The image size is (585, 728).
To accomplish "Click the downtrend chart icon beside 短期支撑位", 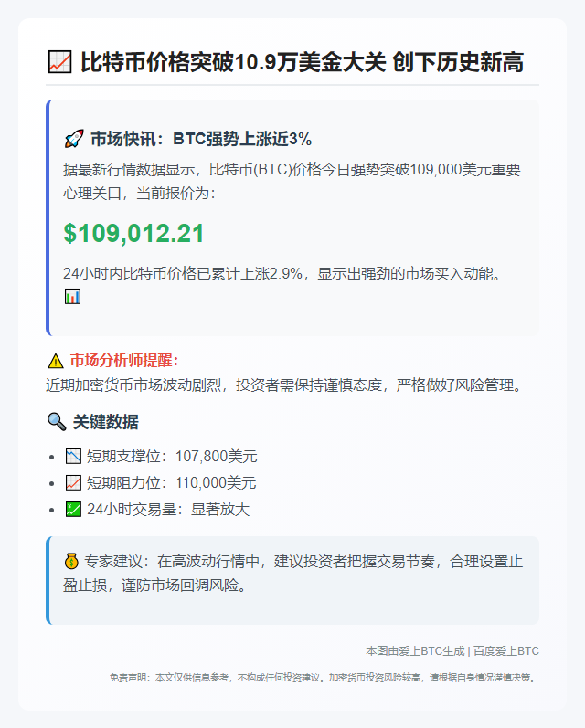I will point(73,457).
